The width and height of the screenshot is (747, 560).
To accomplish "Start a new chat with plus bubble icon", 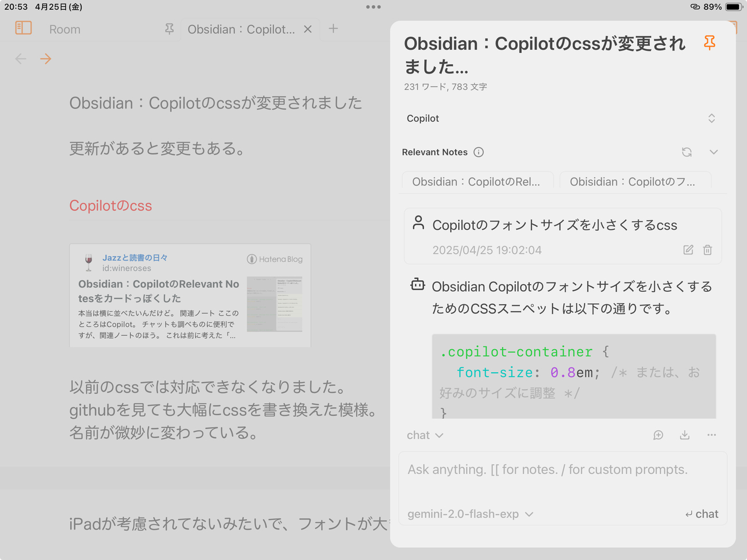I will (x=659, y=435).
